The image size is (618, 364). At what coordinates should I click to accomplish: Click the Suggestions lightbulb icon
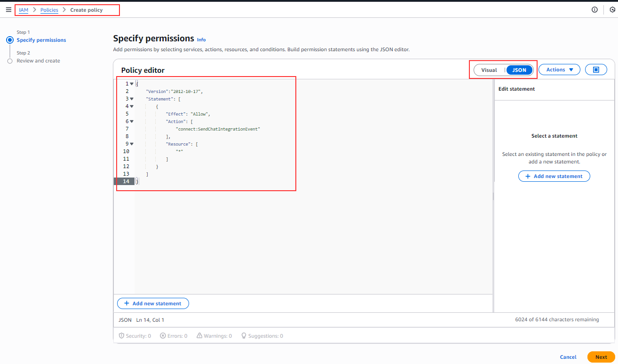(x=244, y=336)
